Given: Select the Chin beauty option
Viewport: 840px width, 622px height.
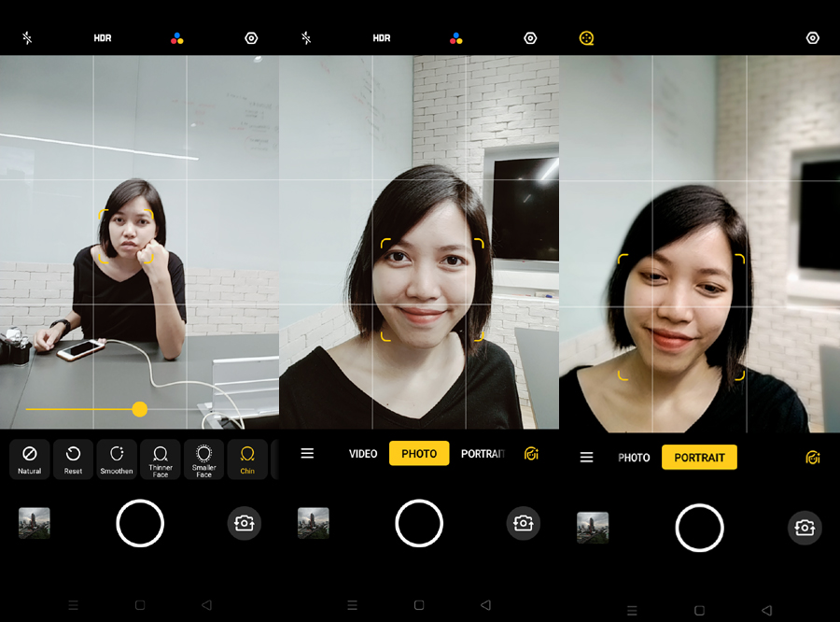Looking at the screenshot, I should (x=247, y=459).
